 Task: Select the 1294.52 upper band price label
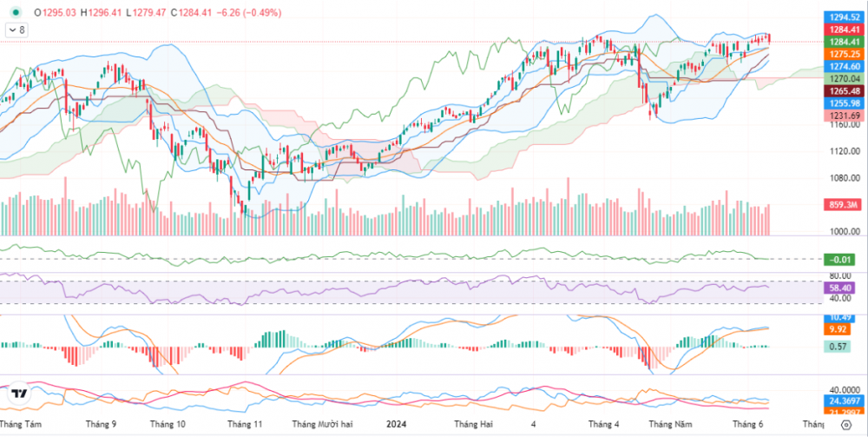[840, 17]
